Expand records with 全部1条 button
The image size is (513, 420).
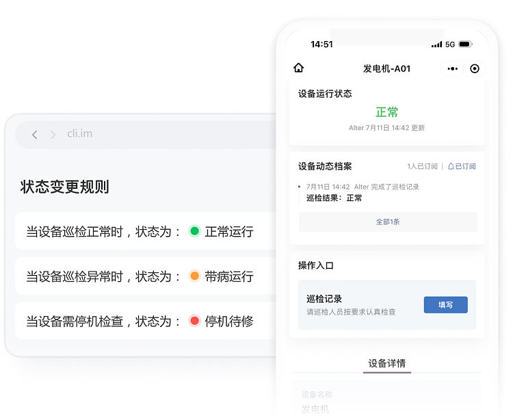[x=387, y=222]
